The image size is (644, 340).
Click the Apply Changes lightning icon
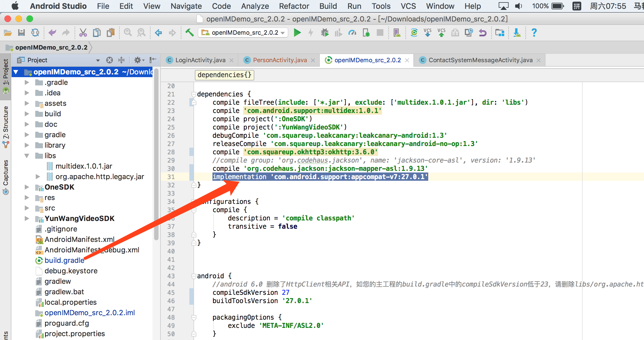point(311,33)
